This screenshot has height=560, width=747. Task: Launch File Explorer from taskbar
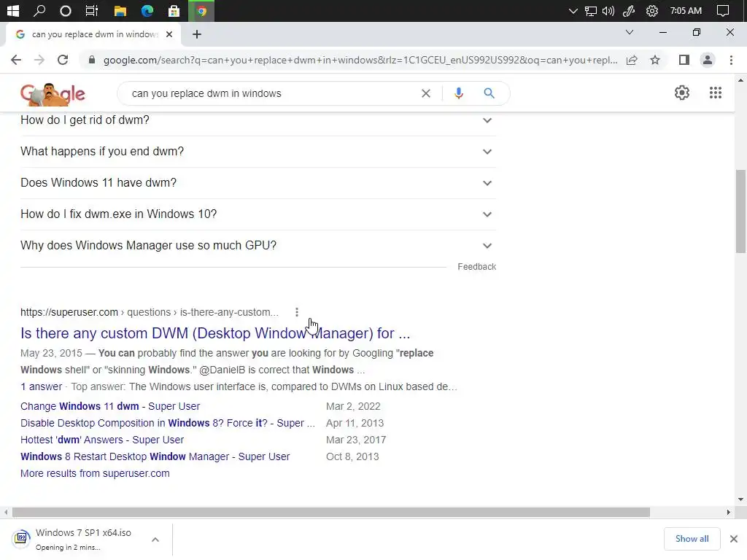point(120,10)
